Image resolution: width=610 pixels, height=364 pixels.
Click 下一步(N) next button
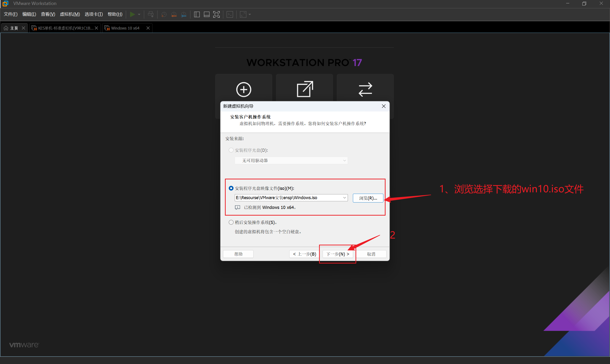pyautogui.click(x=337, y=254)
